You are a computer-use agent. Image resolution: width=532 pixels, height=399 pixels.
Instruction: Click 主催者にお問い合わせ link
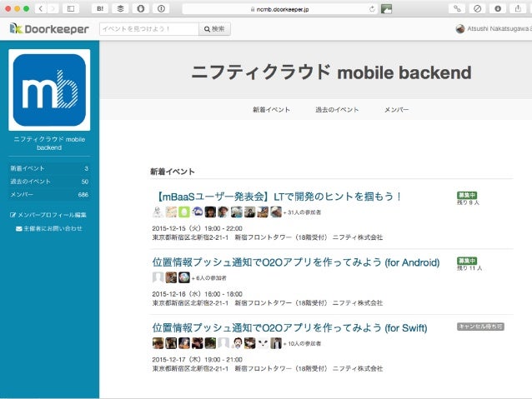click(49, 228)
